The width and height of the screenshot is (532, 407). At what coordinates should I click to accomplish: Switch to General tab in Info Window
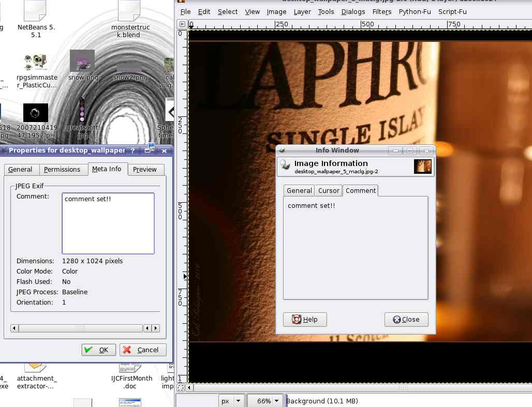[x=299, y=191]
